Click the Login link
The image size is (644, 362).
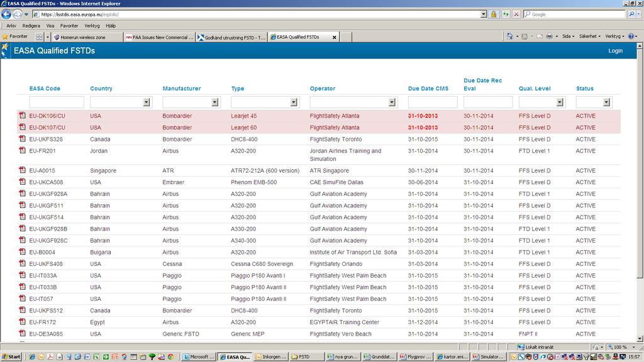(615, 50)
